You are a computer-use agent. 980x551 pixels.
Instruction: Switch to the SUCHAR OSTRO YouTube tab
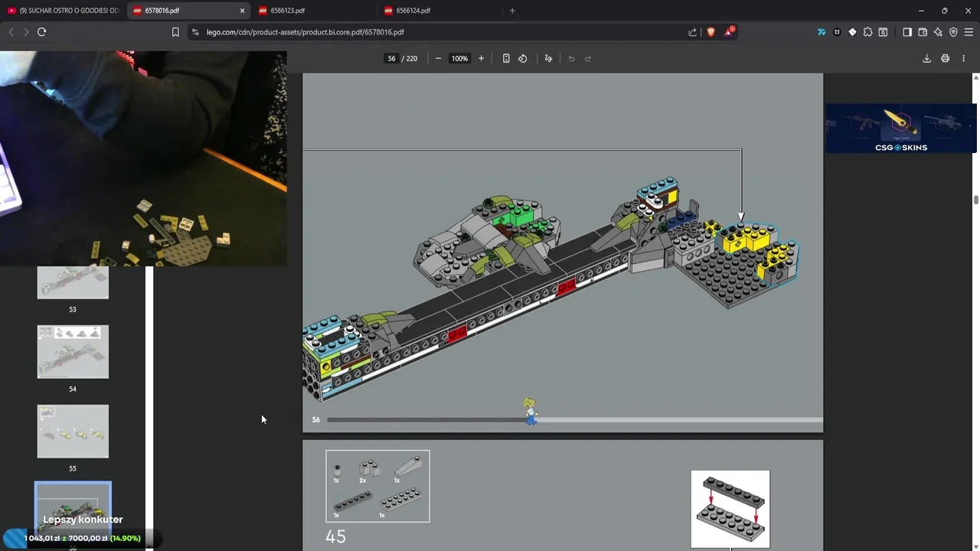pyautogui.click(x=63, y=11)
